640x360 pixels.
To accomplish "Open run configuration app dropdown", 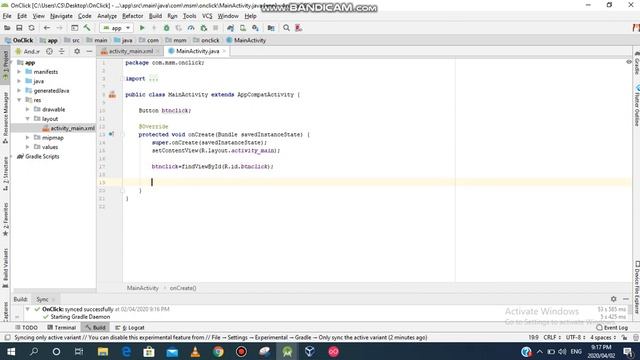I will (116, 28).
